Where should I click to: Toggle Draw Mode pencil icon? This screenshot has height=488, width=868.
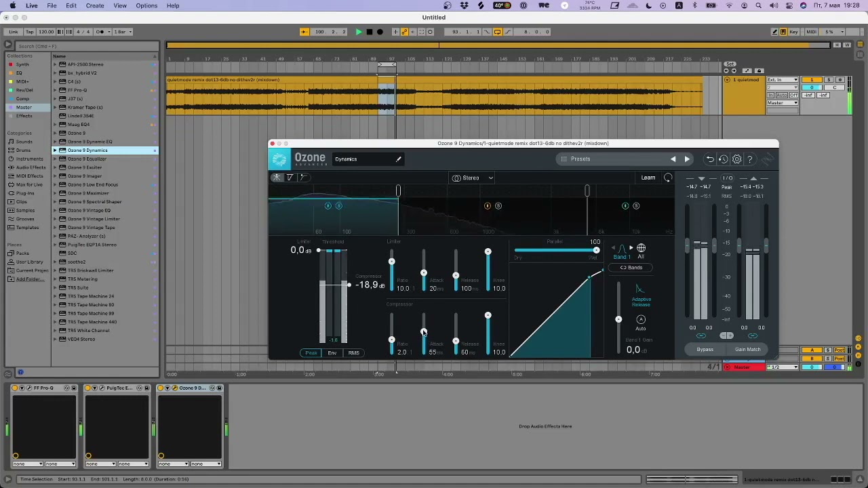tap(775, 32)
